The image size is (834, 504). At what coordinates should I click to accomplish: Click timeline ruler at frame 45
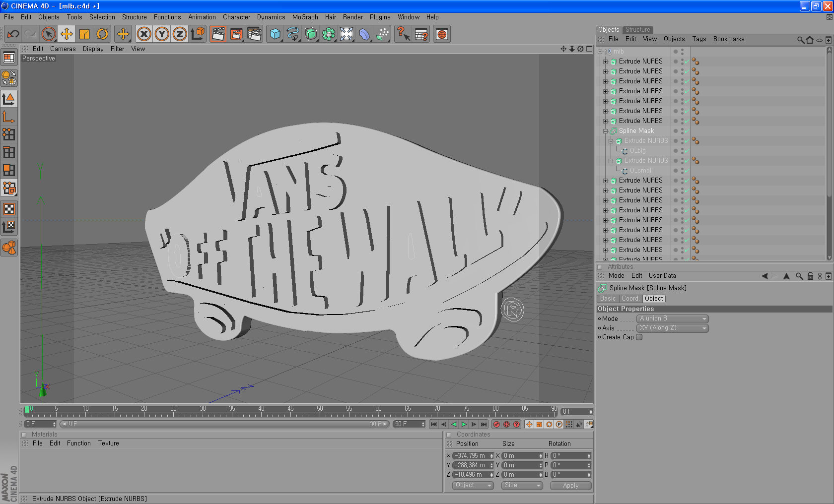pyautogui.click(x=290, y=411)
